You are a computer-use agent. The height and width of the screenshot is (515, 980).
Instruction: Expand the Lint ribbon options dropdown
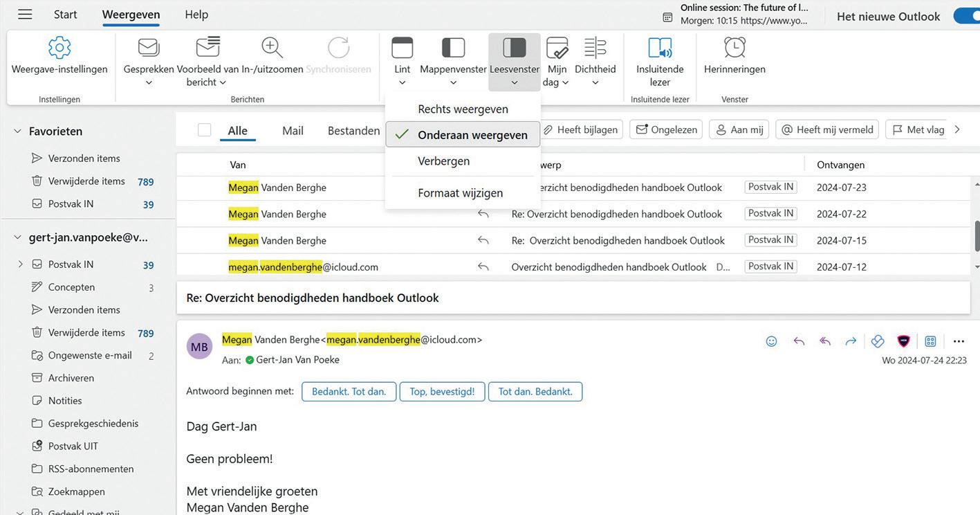(x=403, y=62)
